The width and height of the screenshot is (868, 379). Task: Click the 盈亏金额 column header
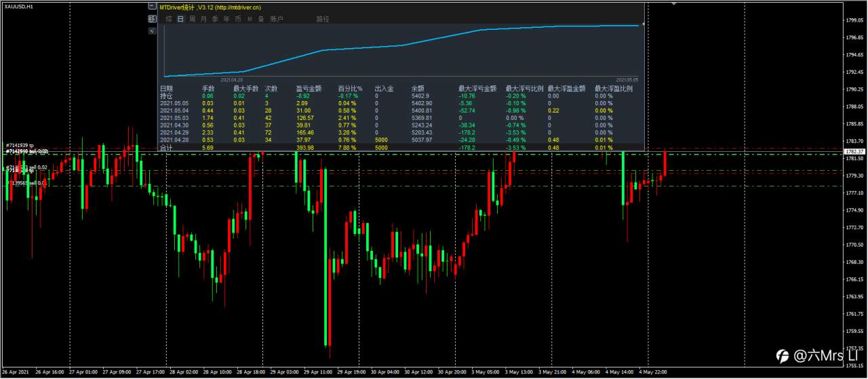coord(310,88)
